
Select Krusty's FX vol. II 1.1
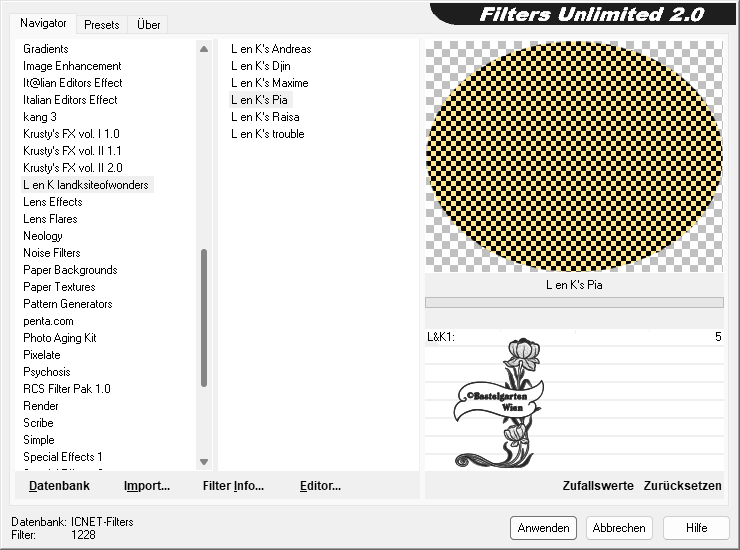point(72,151)
